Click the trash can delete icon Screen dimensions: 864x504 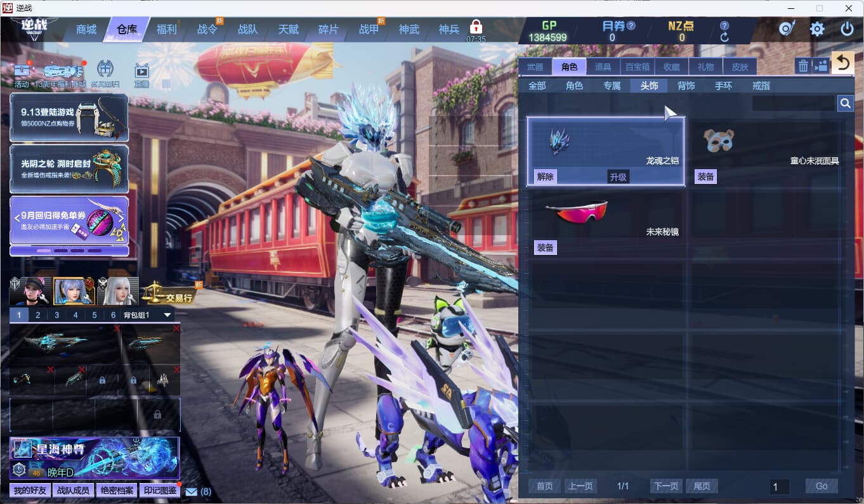click(x=803, y=65)
